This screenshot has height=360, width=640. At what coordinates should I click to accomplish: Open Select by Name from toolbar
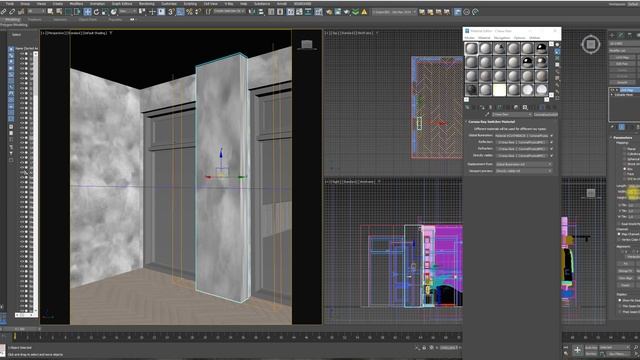(x=59, y=12)
